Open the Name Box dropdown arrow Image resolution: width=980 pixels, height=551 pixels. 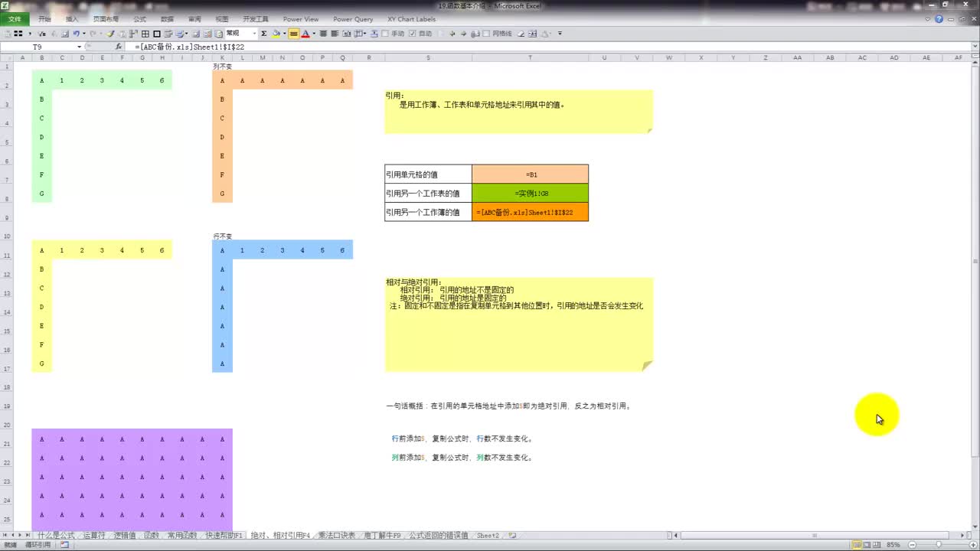point(79,47)
